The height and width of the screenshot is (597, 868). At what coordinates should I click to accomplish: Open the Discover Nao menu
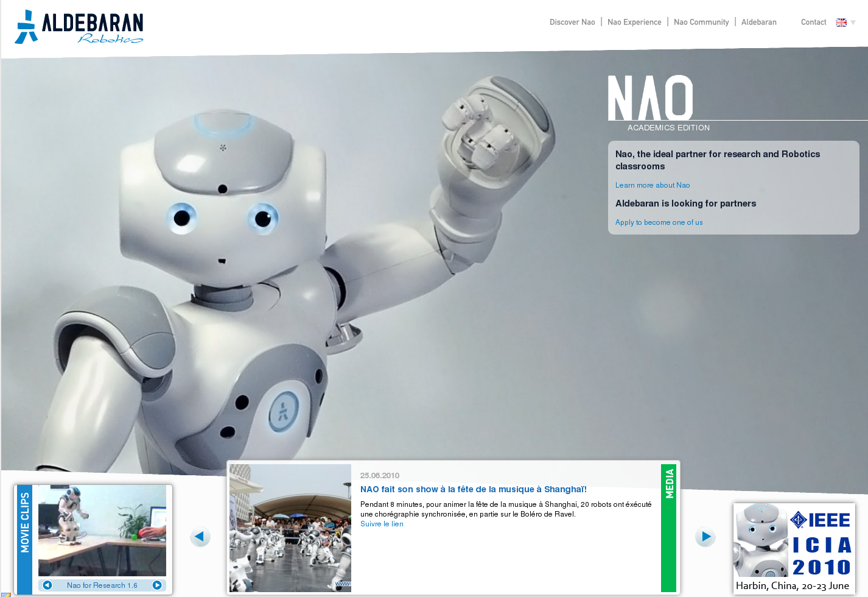(x=572, y=22)
